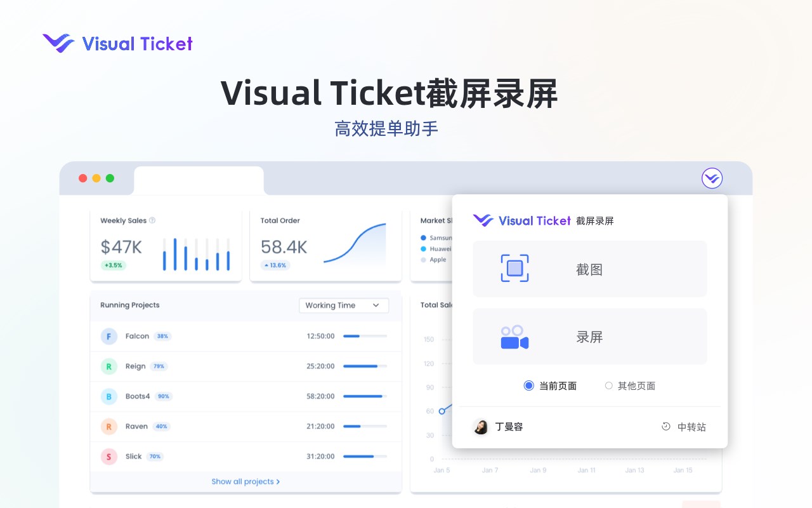
Task: Click the green maximize window dot
Action: [110, 178]
